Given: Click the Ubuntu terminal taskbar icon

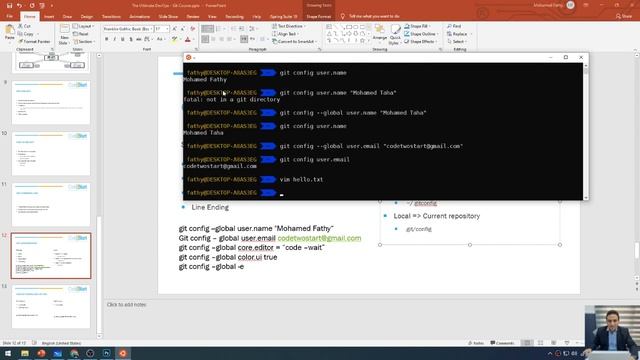Looking at the screenshot, I should [x=123, y=353].
